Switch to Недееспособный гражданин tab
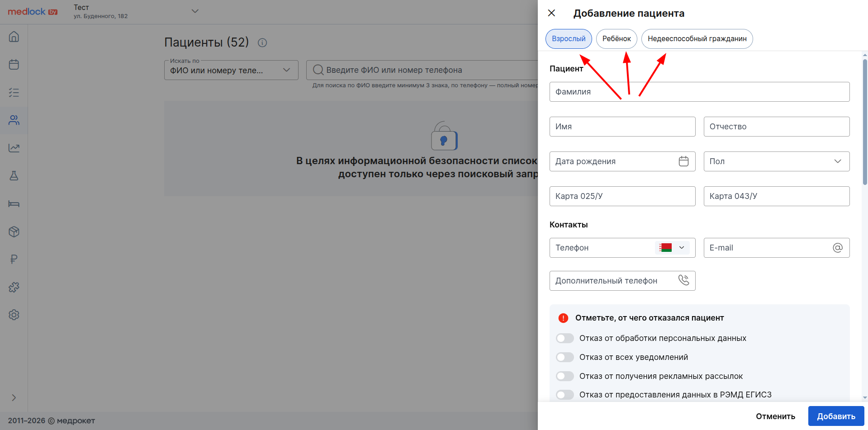 tap(697, 39)
